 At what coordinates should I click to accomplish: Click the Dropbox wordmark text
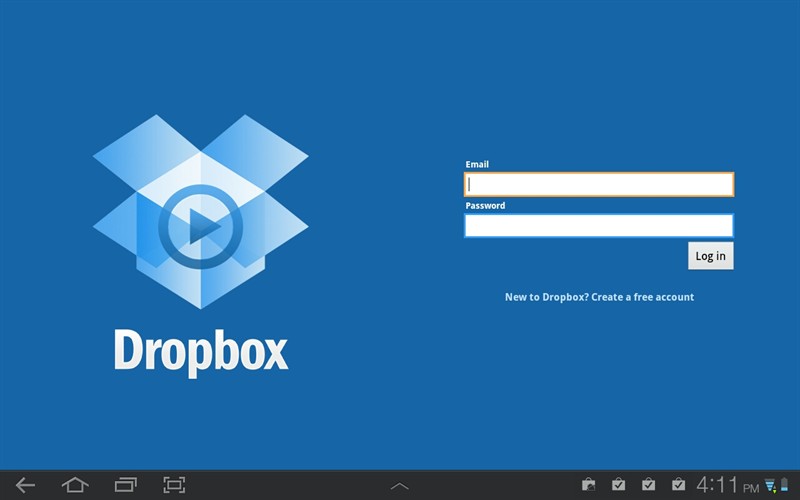tap(201, 351)
